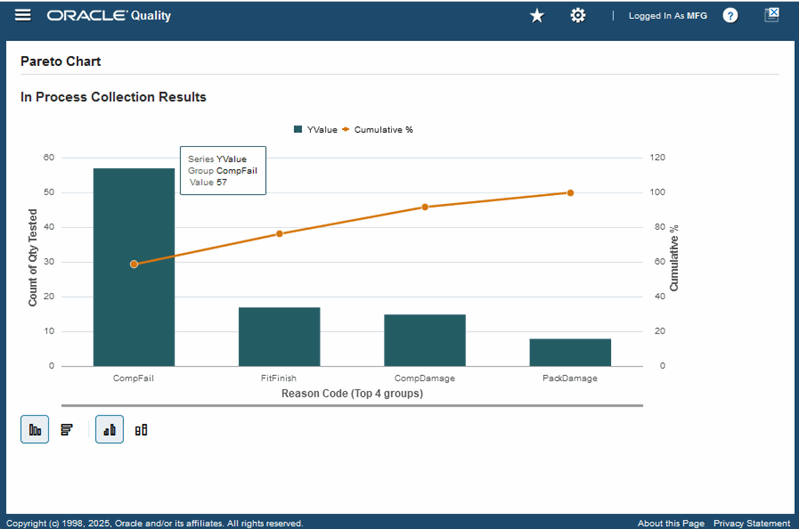Click the In Process Collection Results heading
Viewport: 799px width, 529px height.
point(113,97)
